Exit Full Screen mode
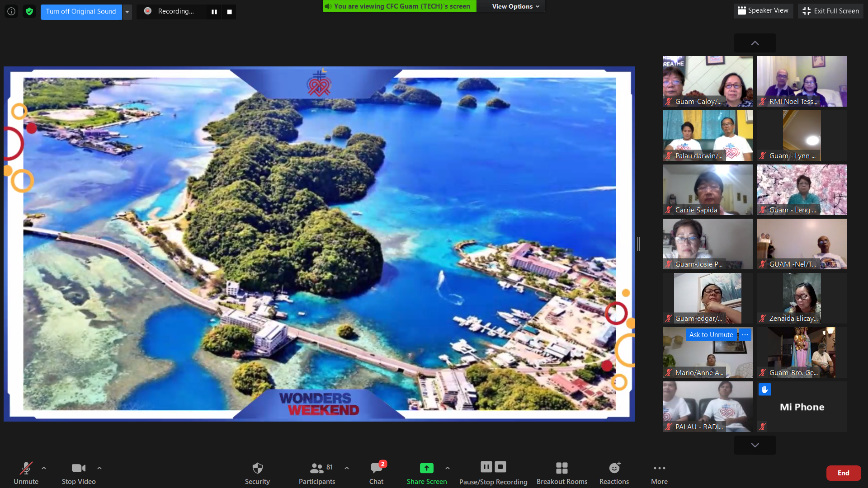The image size is (868, 488). (830, 11)
